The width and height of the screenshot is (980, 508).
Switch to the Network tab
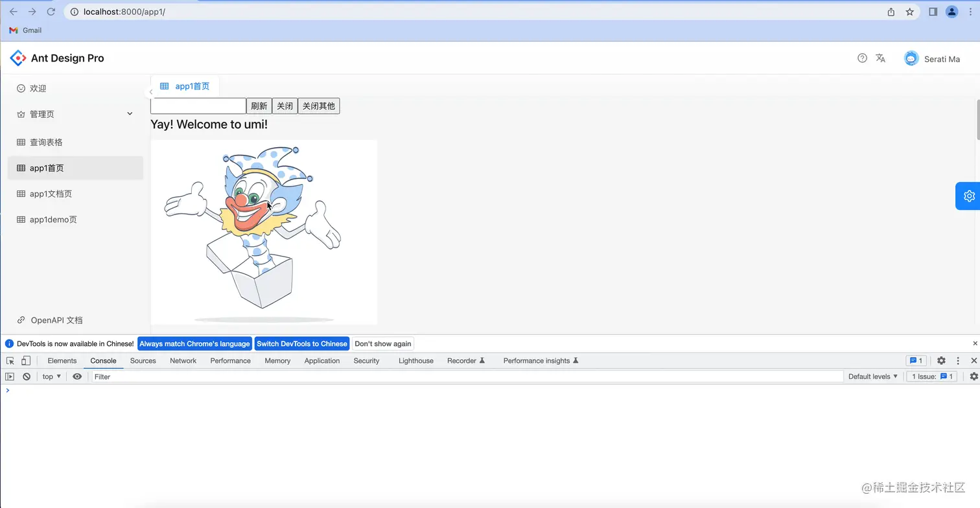coord(183,361)
